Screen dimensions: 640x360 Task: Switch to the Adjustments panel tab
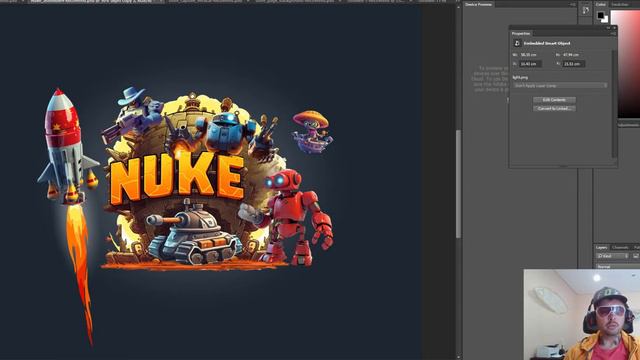(628, 125)
